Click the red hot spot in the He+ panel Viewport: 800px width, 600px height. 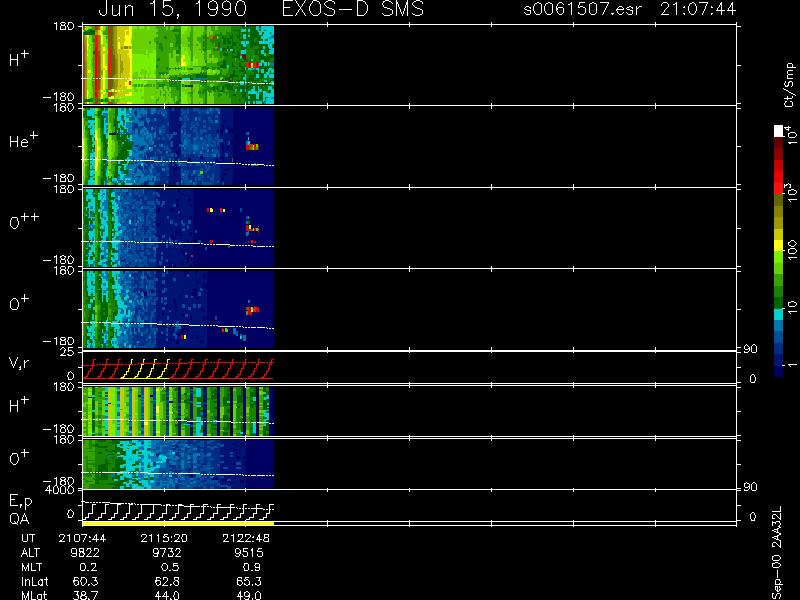(x=253, y=147)
